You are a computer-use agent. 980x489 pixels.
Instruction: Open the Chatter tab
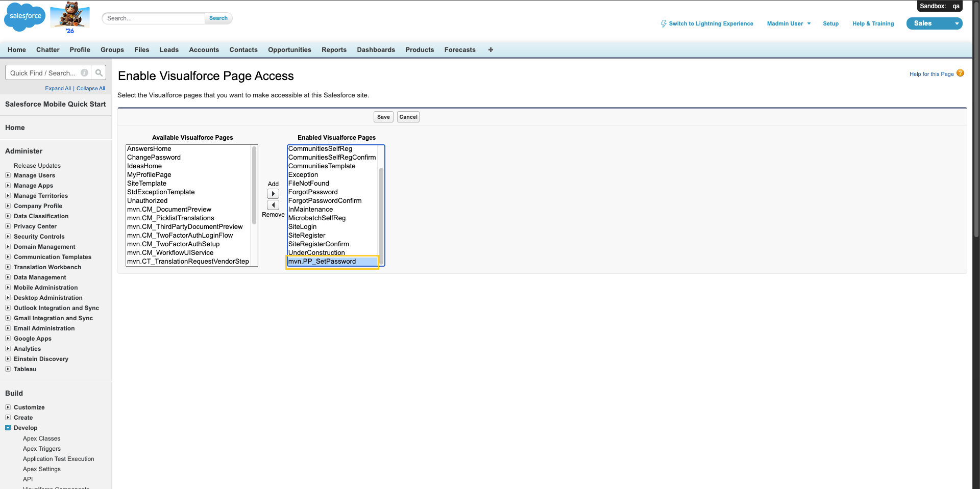pos(48,49)
